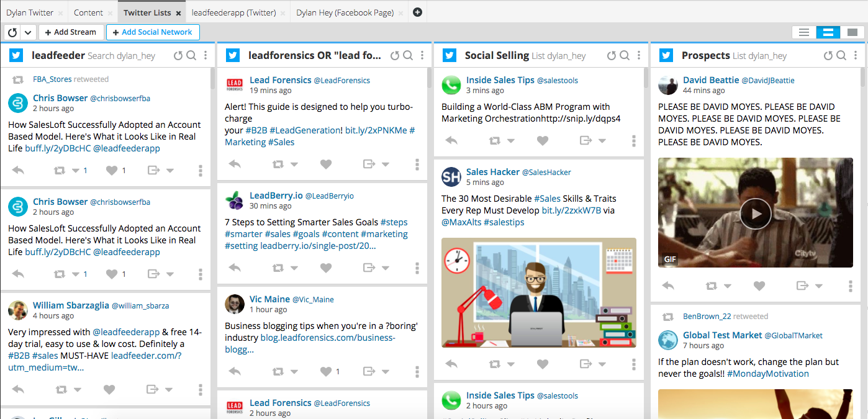Open Prospects stream options menu

click(x=856, y=56)
